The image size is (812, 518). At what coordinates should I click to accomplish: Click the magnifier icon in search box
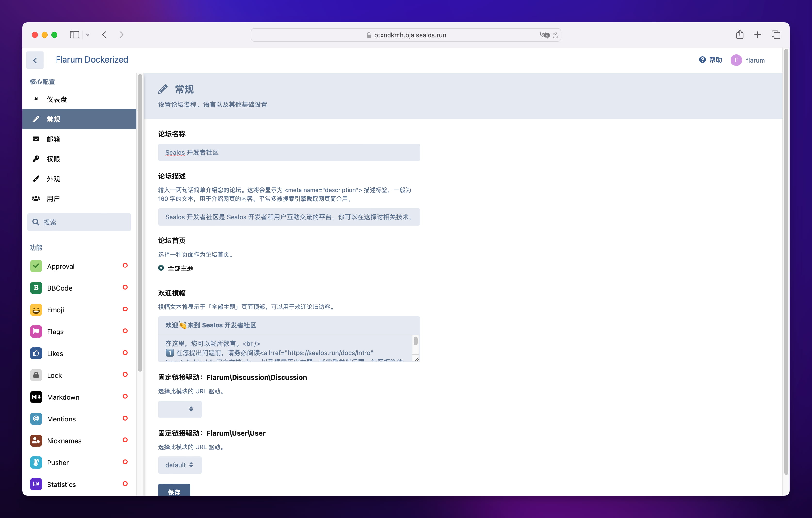pos(36,222)
